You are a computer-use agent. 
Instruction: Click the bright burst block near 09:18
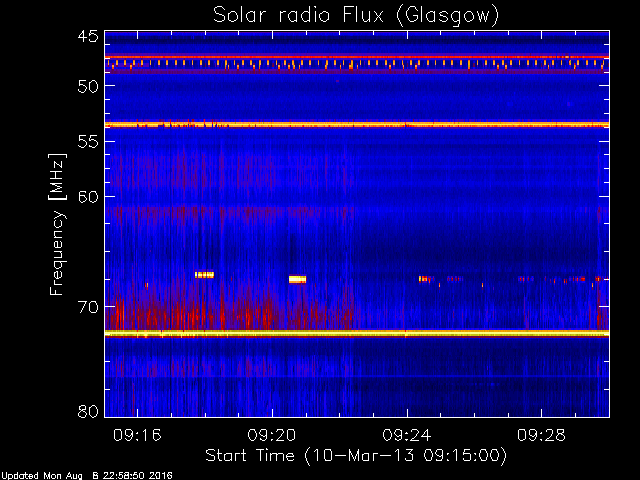click(x=204, y=275)
